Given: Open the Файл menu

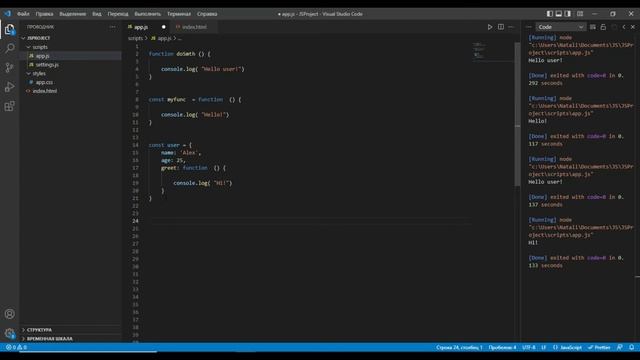Looking at the screenshot, I should pyautogui.click(x=23, y=13).
